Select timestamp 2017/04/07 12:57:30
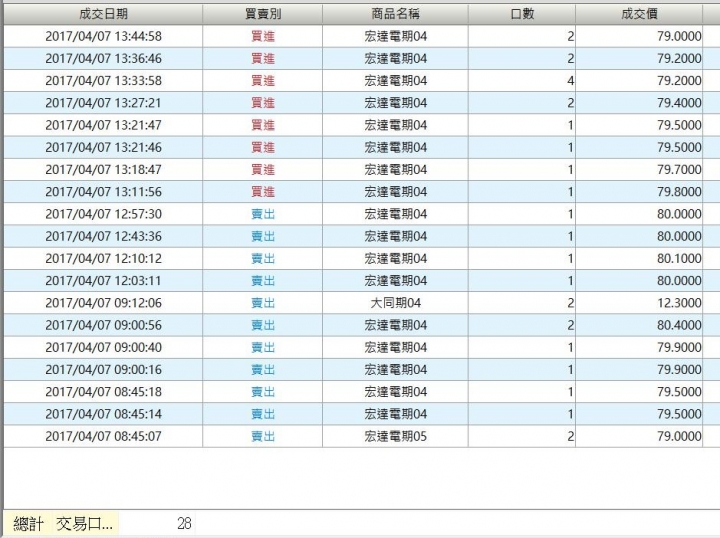The width and height of the screenshot is (720, 538). 103,214
